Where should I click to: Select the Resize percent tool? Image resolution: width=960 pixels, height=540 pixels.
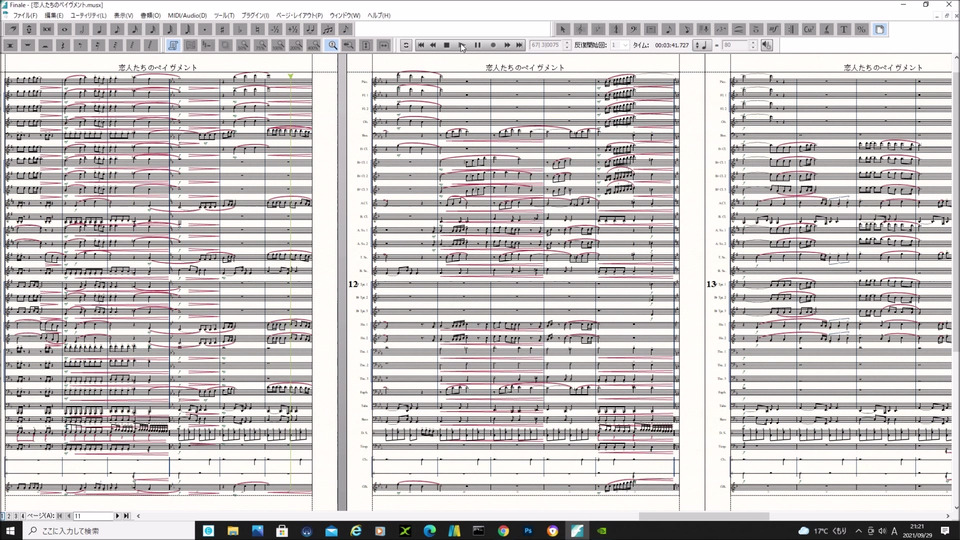[x=861, y=29]
